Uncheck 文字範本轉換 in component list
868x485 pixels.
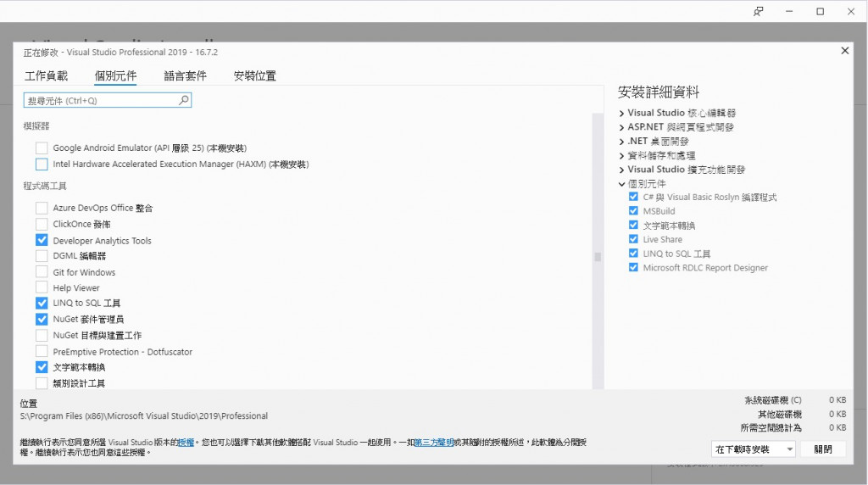pos(42,367)
